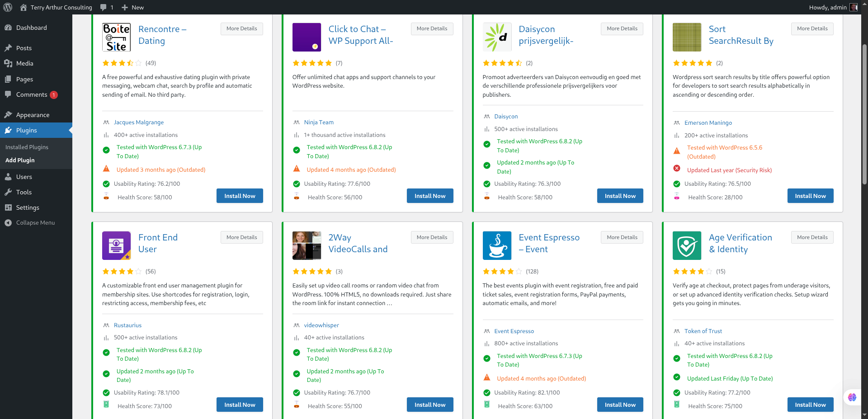The image size is (868, 419).
Task: Open the Dashboard menu
Action: (36, 28)
